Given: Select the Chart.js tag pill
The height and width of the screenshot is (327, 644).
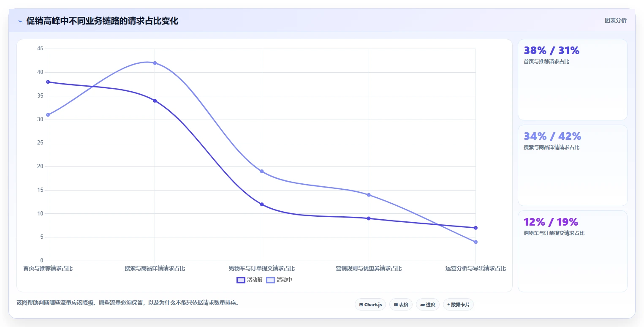Looking at the screenshot, I should pyautogui.click(x=370, y=305).
